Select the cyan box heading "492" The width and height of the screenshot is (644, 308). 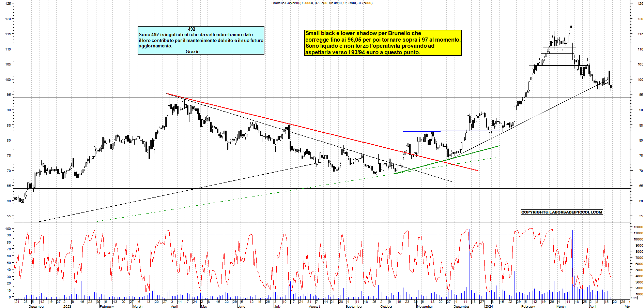[192, 29]
